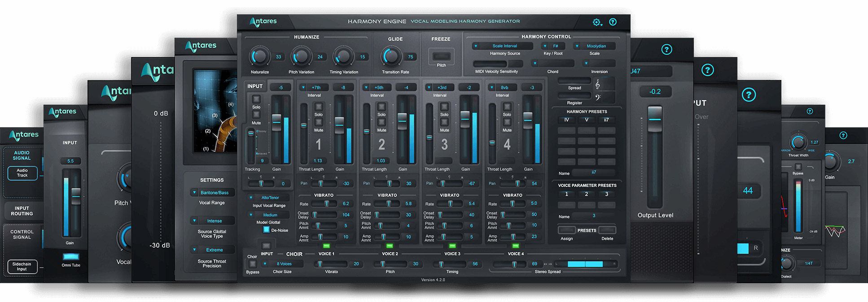Solo harmony voice 1

point(319,107)
